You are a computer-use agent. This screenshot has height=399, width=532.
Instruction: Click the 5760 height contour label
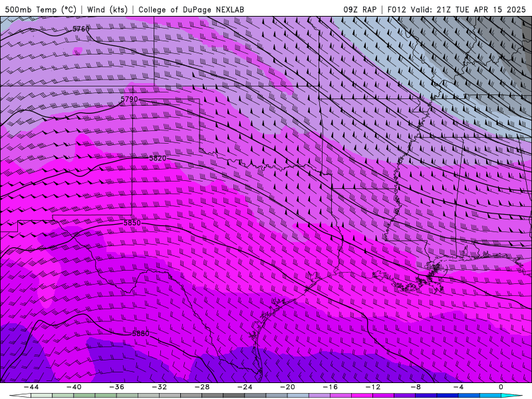tap(80, 29)
